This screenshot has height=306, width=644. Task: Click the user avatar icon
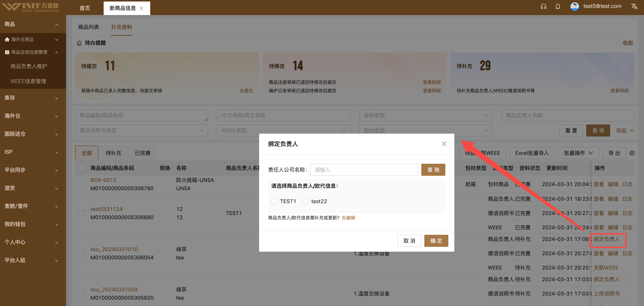point(575,6)
